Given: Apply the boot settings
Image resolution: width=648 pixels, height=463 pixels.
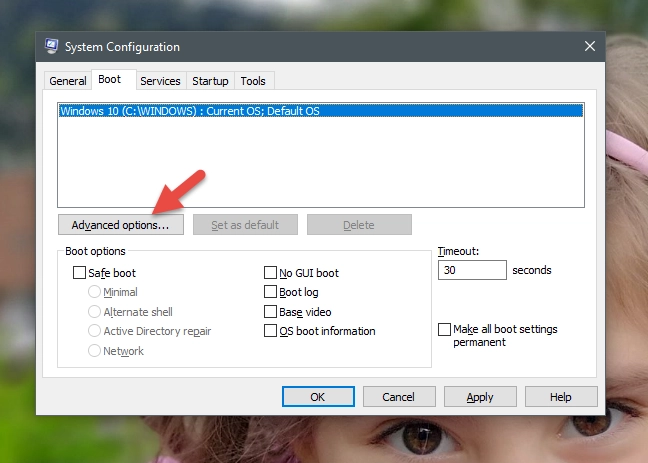Looking at the screenshot, I should click(x=480, y=397).
